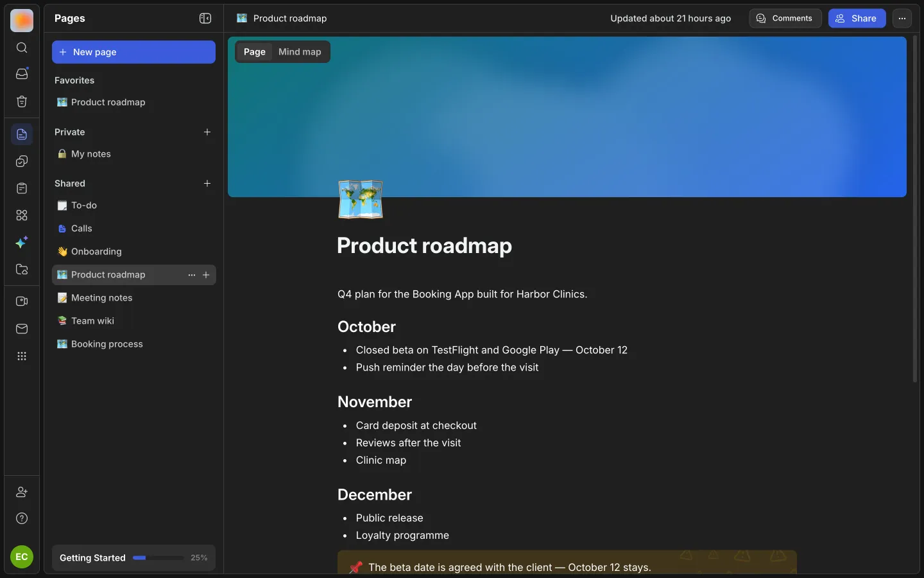Click the Product roadmap page title
This screenshot has width=924, height=578.
[424, 245]
